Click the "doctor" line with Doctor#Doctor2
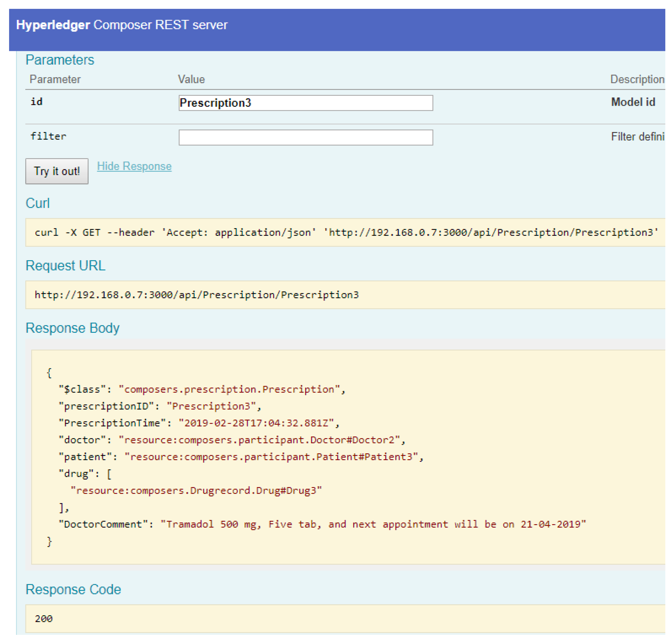Viewport: 672px width, 643px height. click(x=232, y=440)
